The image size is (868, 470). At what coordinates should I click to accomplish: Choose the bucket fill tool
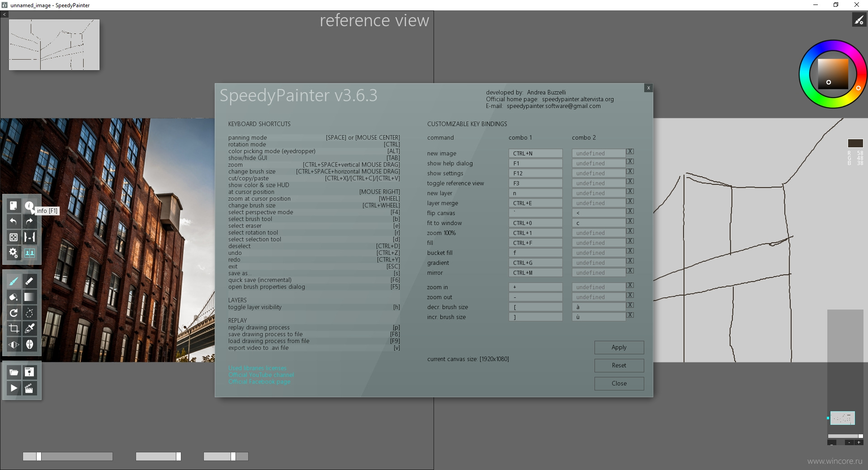tap(14, 297)
